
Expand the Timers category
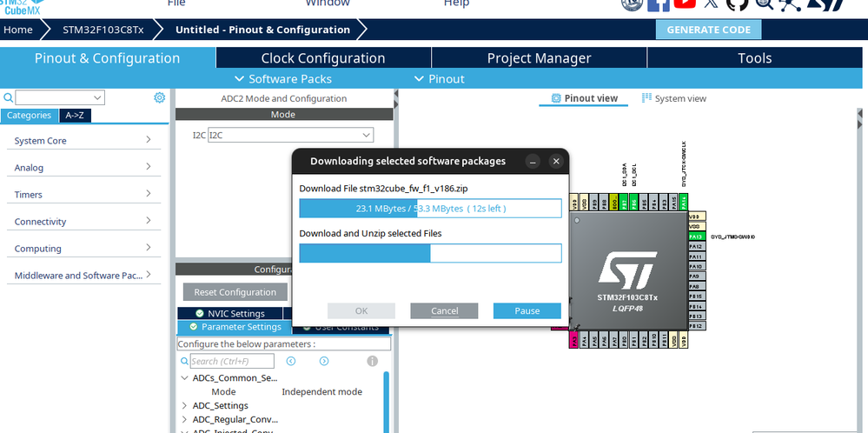tap(83, 195)
